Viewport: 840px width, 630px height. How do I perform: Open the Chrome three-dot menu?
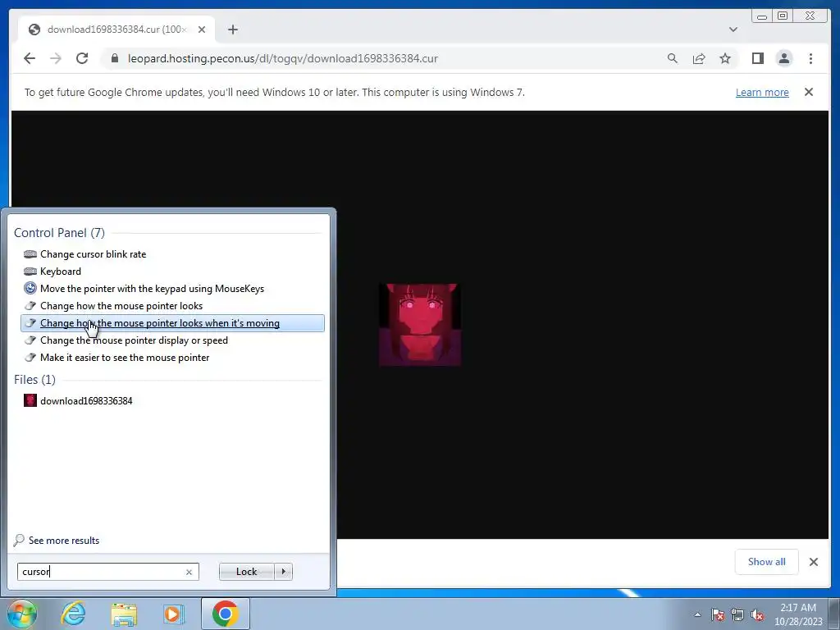pos(810,58)
